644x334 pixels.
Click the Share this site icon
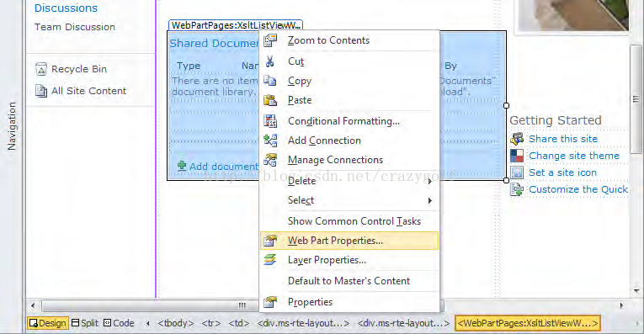click(x=517, y=139)
